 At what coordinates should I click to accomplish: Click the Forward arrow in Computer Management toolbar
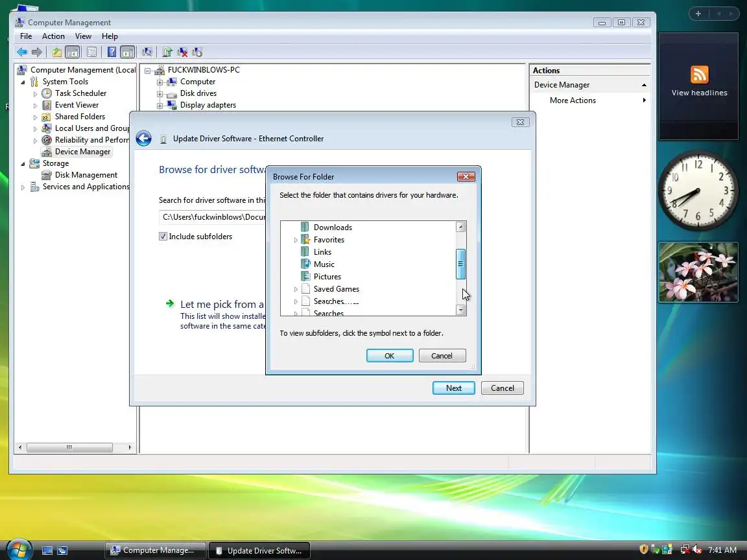tap(37, 52)
